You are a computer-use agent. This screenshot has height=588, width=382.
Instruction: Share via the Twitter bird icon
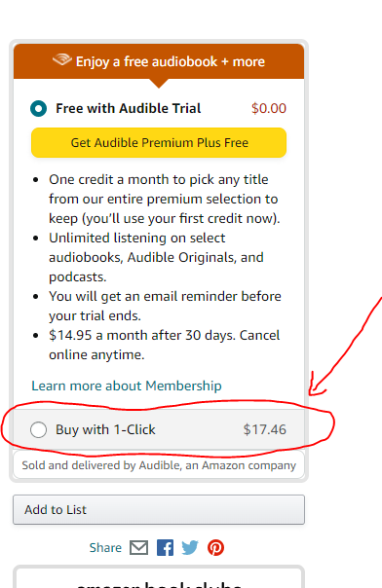click(190, 547)
